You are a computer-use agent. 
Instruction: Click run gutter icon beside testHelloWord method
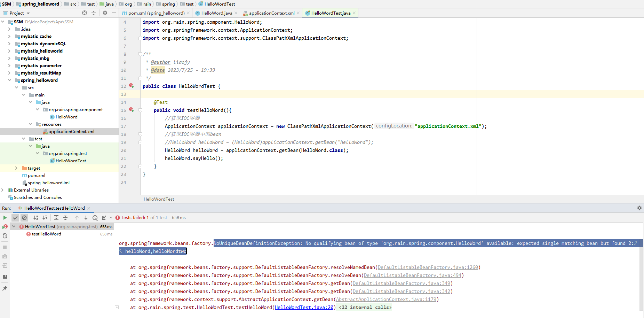132,110
